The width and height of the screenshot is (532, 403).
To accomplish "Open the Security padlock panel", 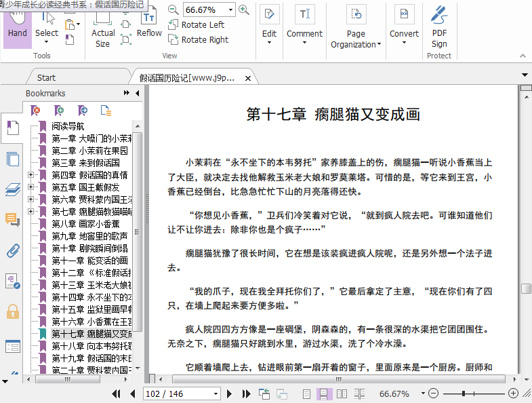I will click(x=12, y=311).
